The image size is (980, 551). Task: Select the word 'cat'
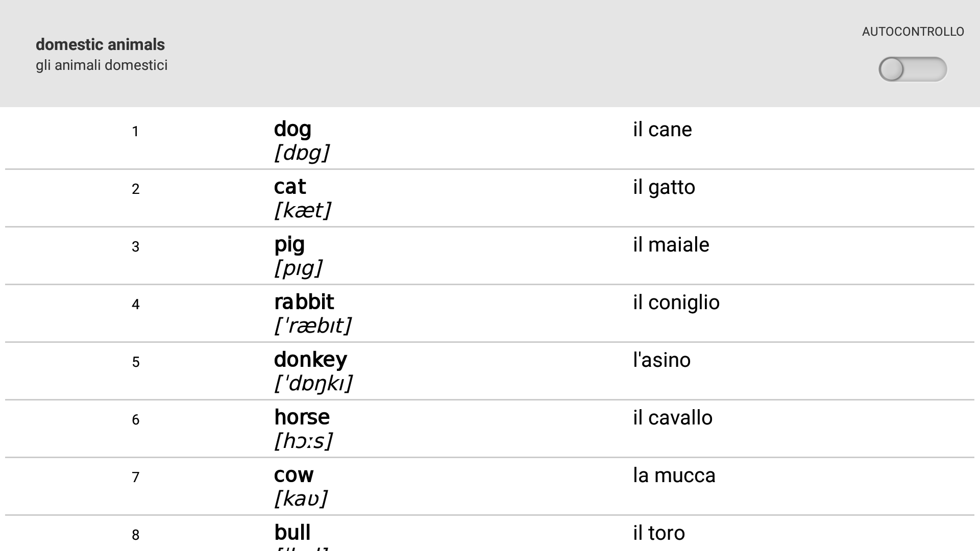click(x=290, y=187)
